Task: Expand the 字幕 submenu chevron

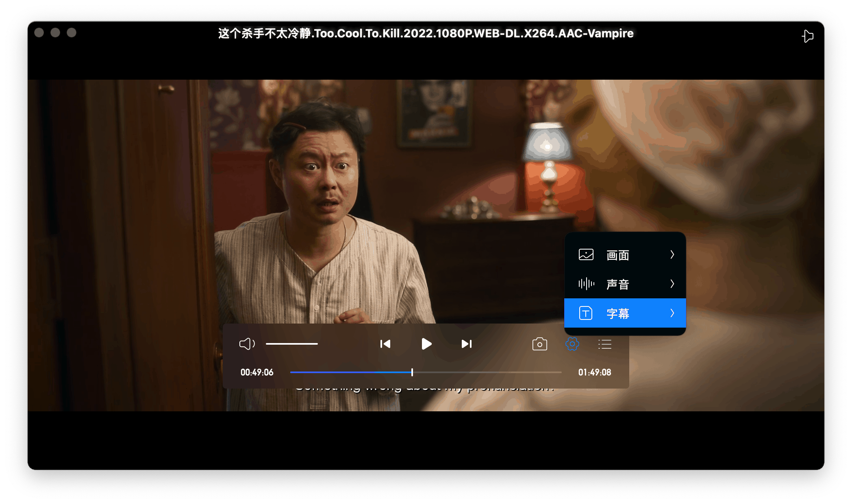Action: point(672,313)
